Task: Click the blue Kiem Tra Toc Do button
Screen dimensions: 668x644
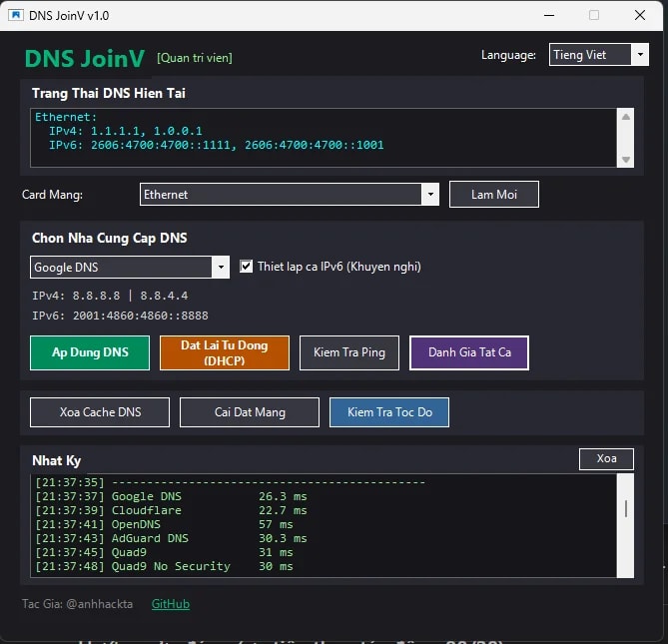Action: (x=389, y=412)
